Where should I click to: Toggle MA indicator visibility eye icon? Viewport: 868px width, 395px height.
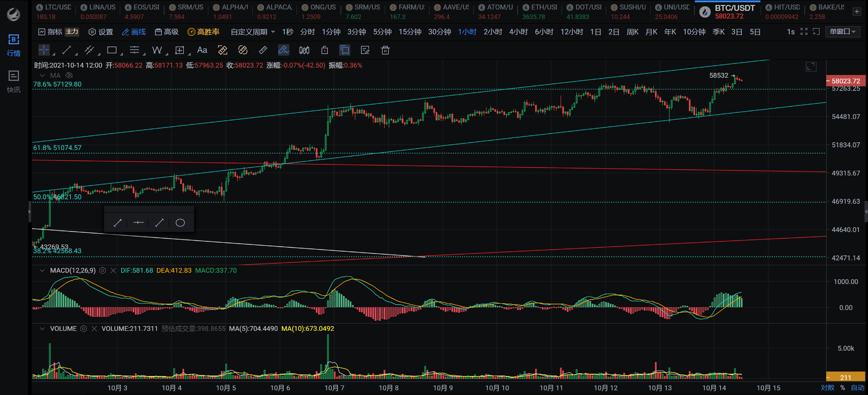coord(69,75)
